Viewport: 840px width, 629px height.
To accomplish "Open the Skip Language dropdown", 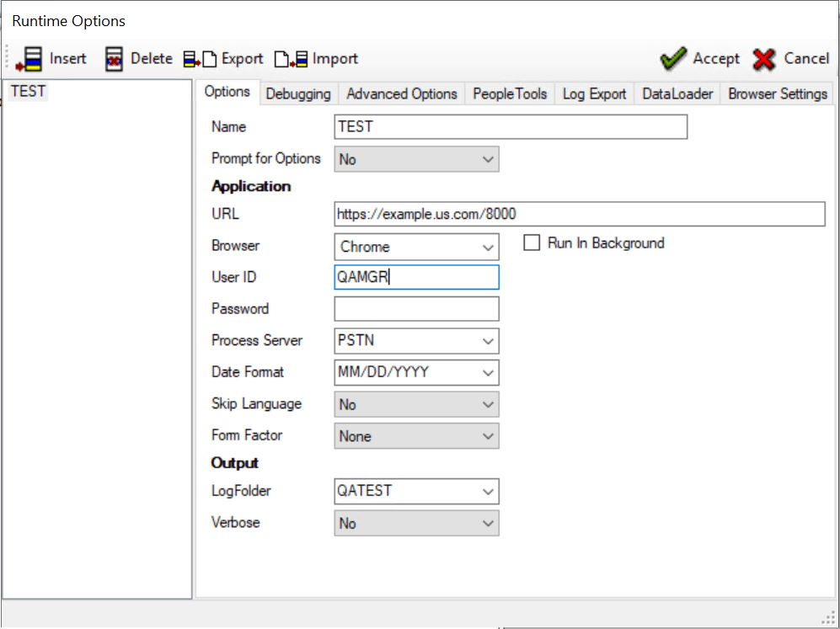I will [486, 404].
